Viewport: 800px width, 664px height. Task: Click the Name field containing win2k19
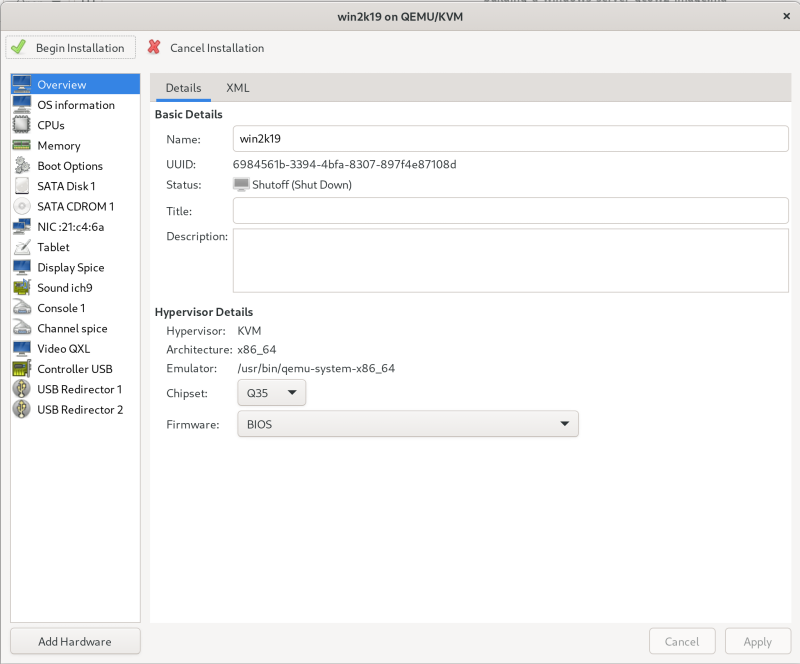[510, 139]
